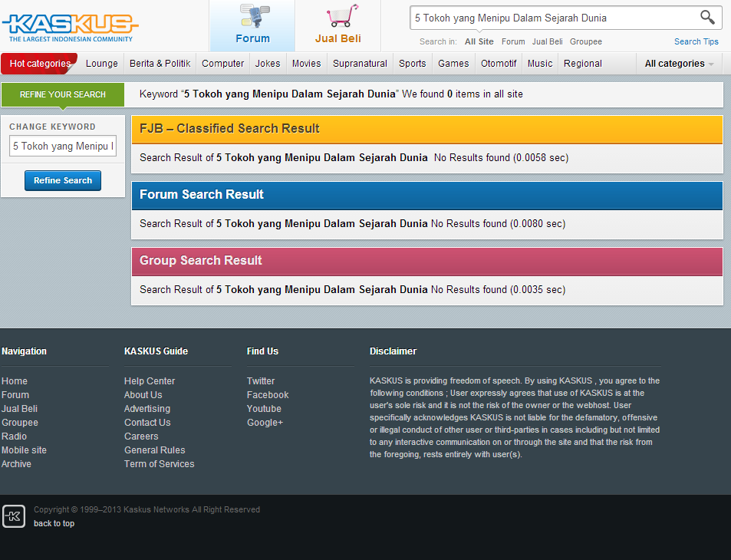Open Groupee link in footer navigation
Viewport: 731px width, 560px height.
click(x=20, y=423)
